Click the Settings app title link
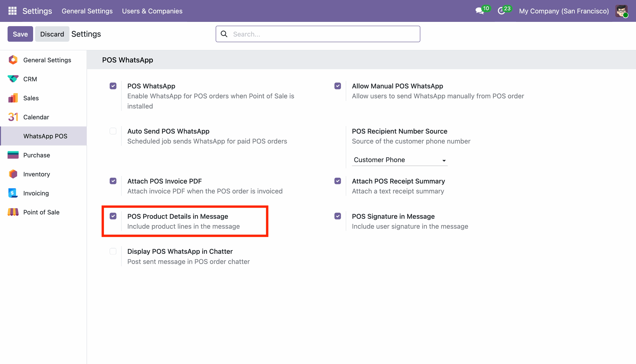This screenshot has height=364, width=636. point(37,11)
